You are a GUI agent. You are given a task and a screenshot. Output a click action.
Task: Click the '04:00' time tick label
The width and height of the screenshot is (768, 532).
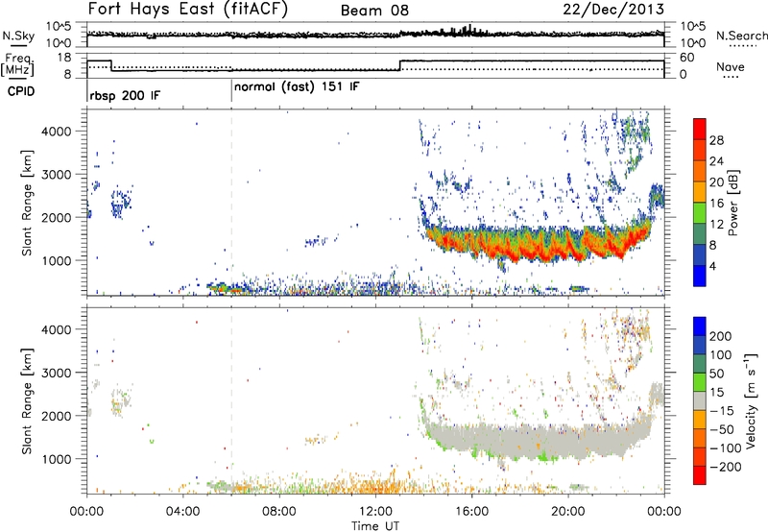[x=182, y=512]
